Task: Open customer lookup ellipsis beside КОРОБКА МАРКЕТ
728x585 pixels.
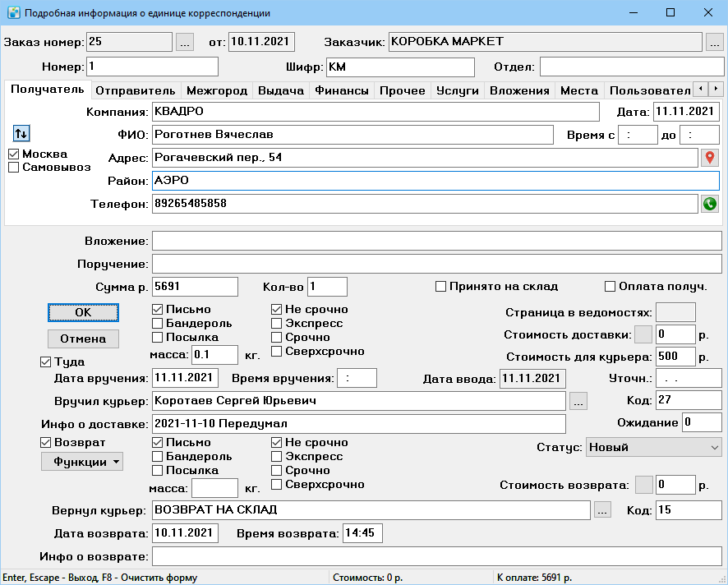Action: 714,42
